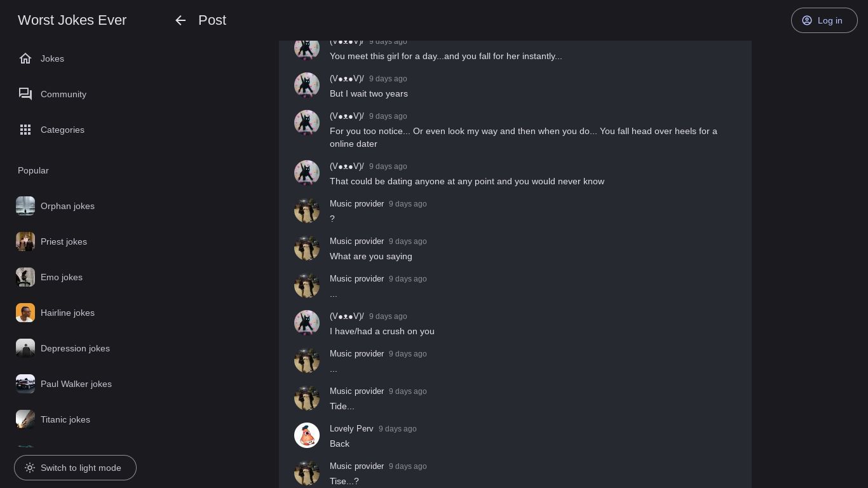Visit Titanic jokes category

[x=65, y=419]
